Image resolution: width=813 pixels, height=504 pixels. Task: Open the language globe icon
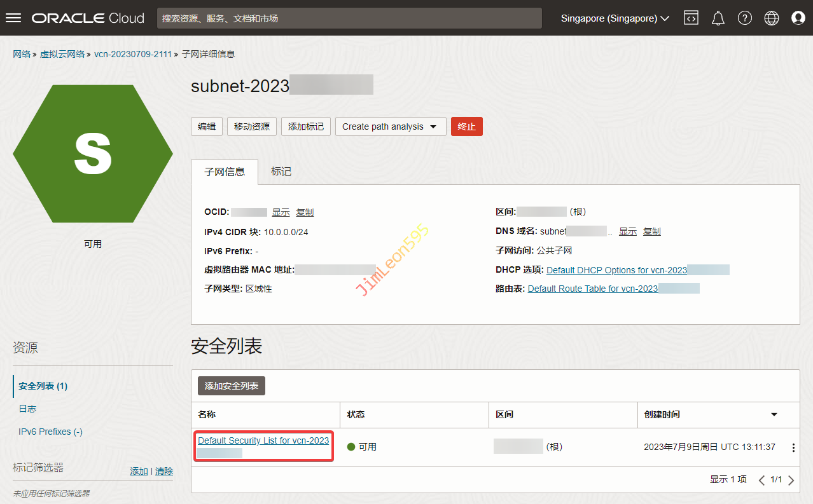pyautogui.click(x=772, y=18)
